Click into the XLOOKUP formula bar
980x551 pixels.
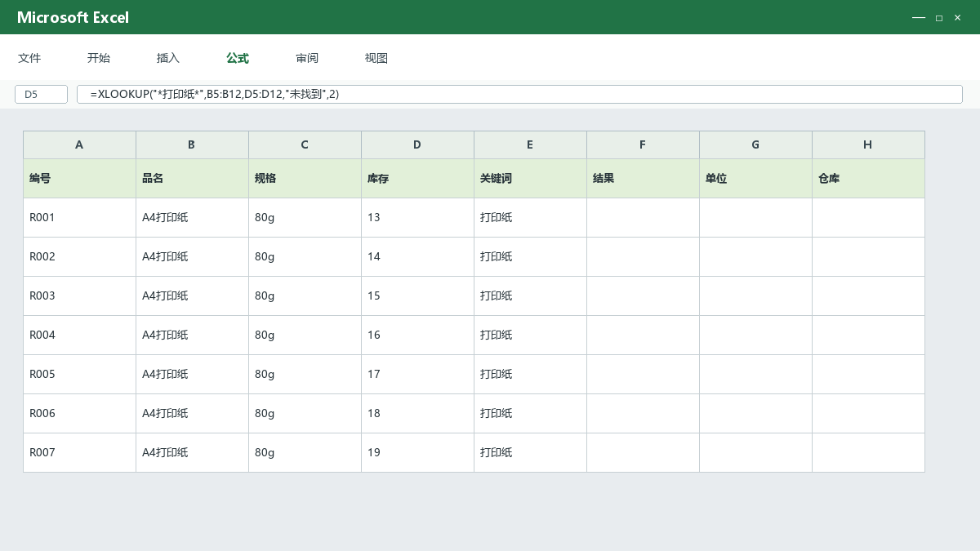(x=519, y=94)
